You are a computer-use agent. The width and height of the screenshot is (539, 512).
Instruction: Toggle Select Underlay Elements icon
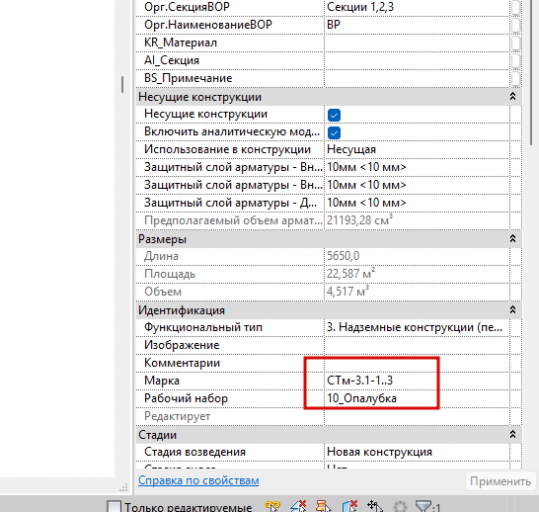coord(298,506)
